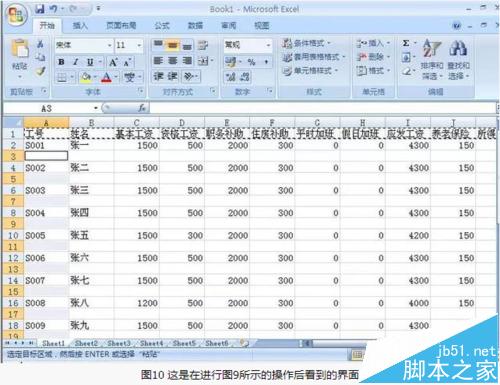Click the Wrap Text icon
500x385 pixels.
click(203, 45)
